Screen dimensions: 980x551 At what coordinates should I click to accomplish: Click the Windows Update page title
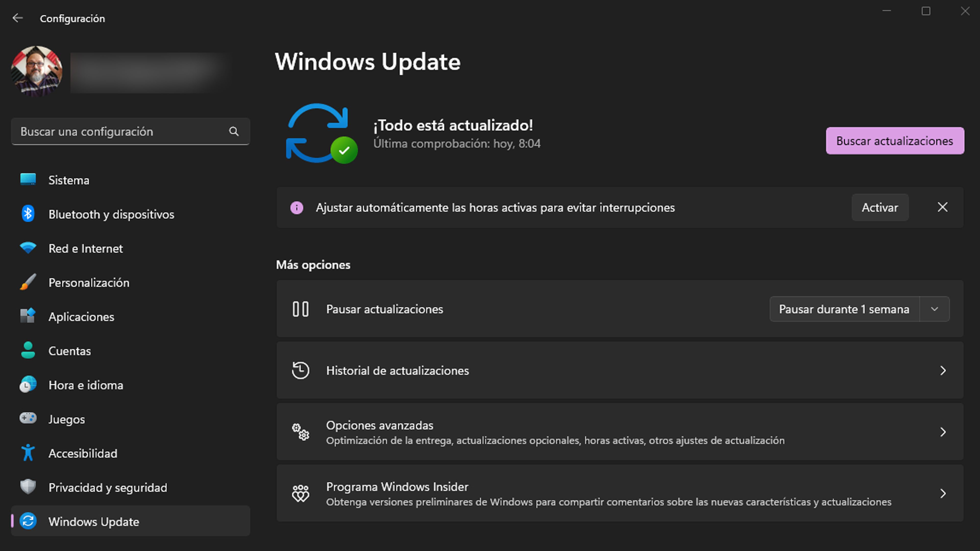point(367,61)
